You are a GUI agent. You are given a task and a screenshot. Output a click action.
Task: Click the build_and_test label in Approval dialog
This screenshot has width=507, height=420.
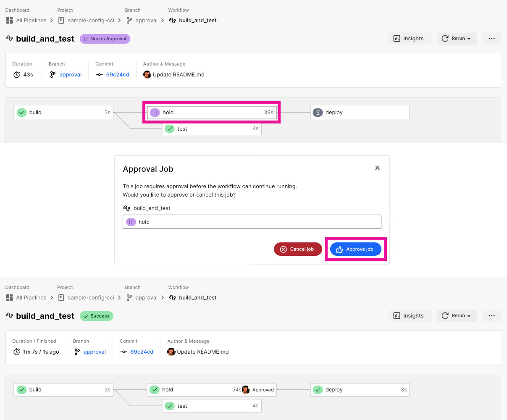152,208
